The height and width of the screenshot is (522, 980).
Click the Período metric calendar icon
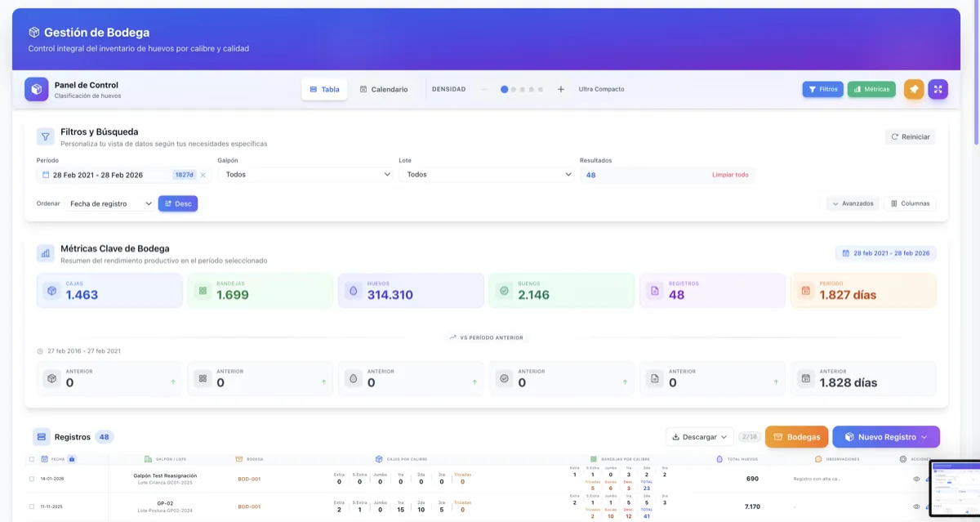coord(805,291)
